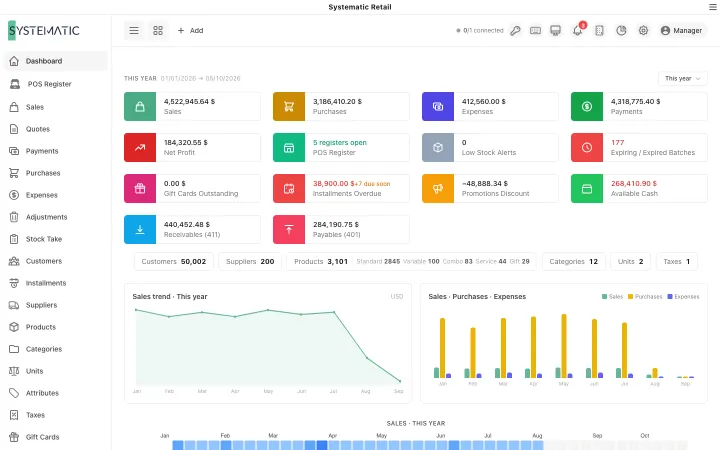Screen dimensions: 720x450
Task: Open Taxes in sidebar
Action: tap(56, 416)
